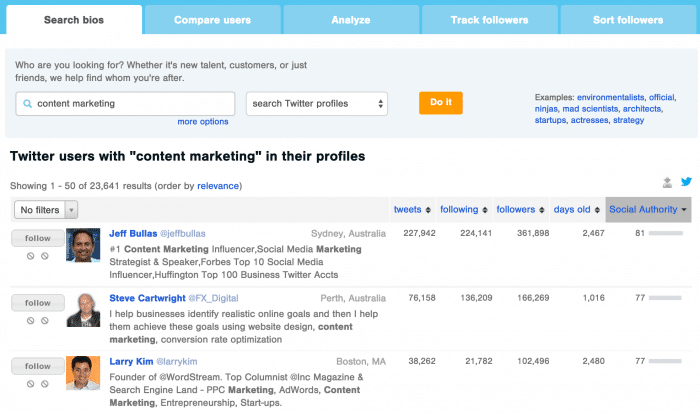Sort results by following column
Viewport: 700px width, 413px height.
point(463,210)
